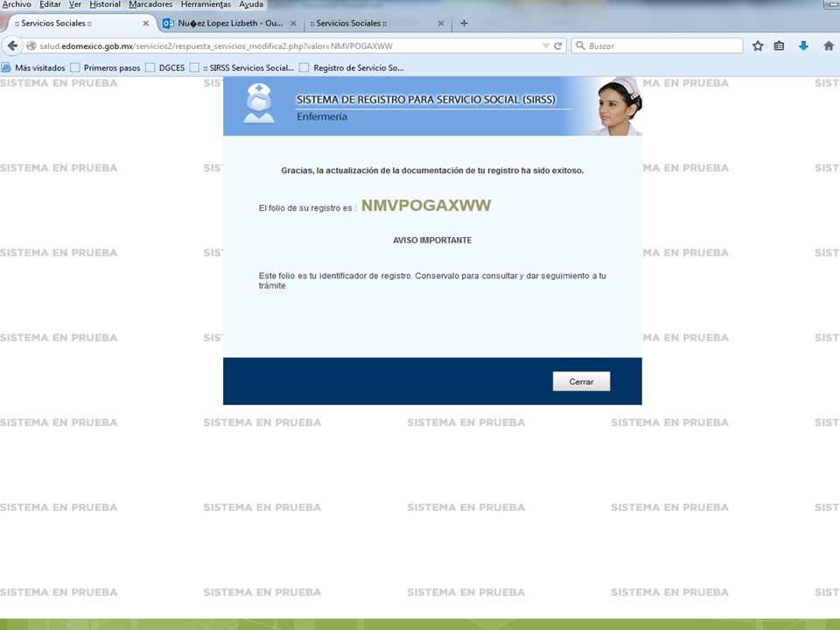Click the site identity globe icon

(x=31, y=46)
